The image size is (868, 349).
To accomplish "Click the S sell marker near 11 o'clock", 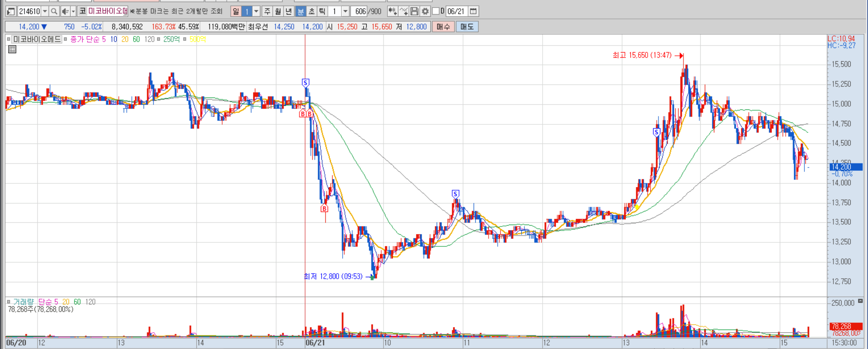I will [x=455, y=194].
